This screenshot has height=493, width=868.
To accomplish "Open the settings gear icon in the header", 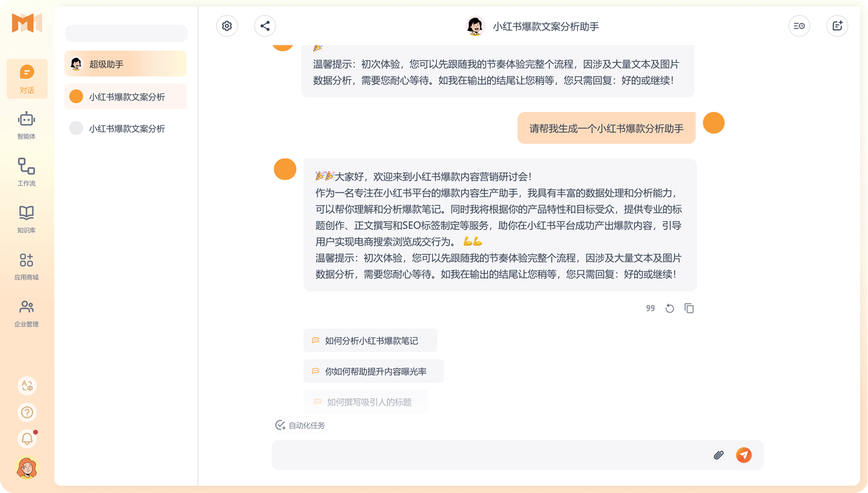I will pyautogui.click(x=227, y=26).
